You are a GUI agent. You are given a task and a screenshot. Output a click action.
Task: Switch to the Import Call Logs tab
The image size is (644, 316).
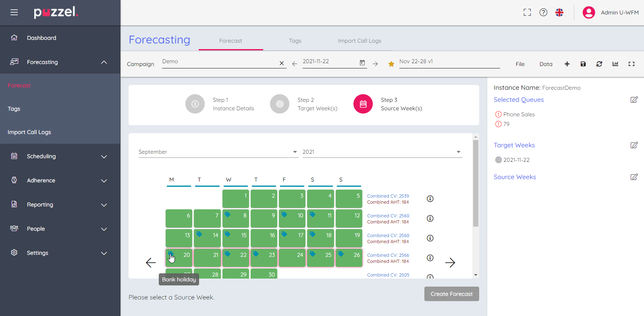point(359,41)
